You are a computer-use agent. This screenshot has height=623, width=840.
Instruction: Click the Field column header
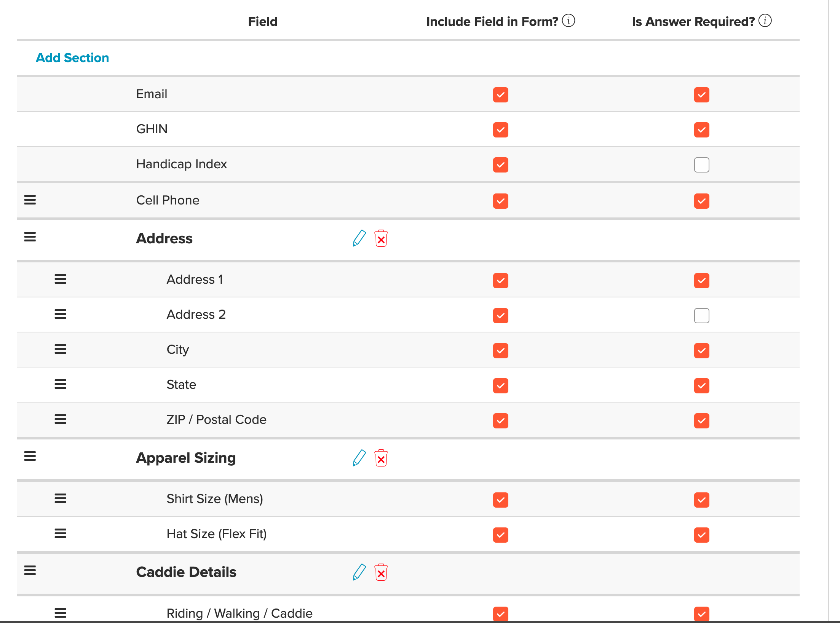(263, 22)
